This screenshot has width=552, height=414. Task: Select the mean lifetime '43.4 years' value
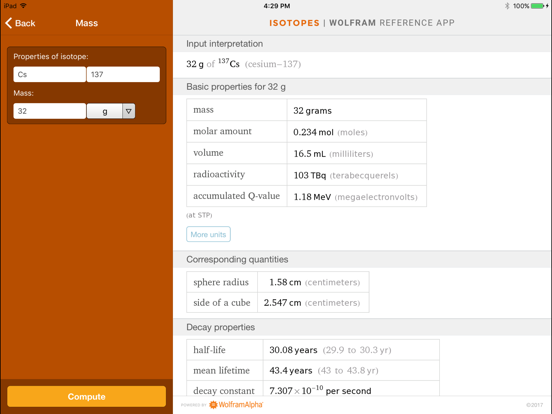[x=291, y=370]
